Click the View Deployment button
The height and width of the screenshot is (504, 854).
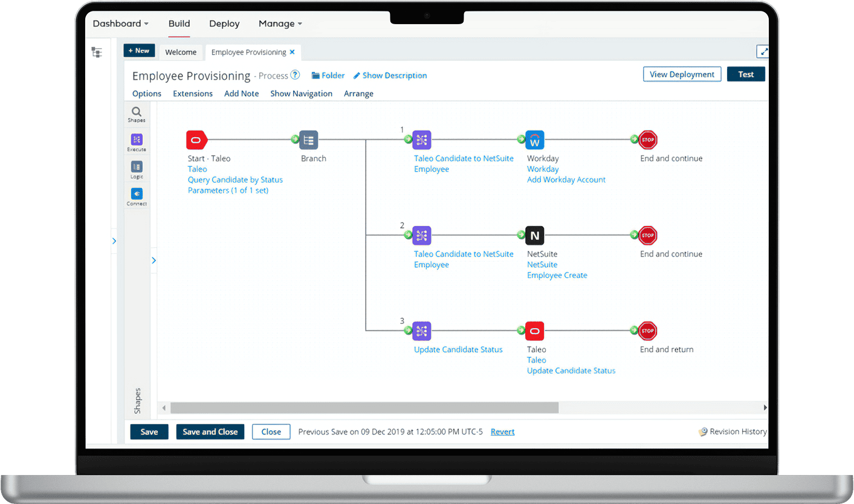pyautogui.click(x=682, y=74)
